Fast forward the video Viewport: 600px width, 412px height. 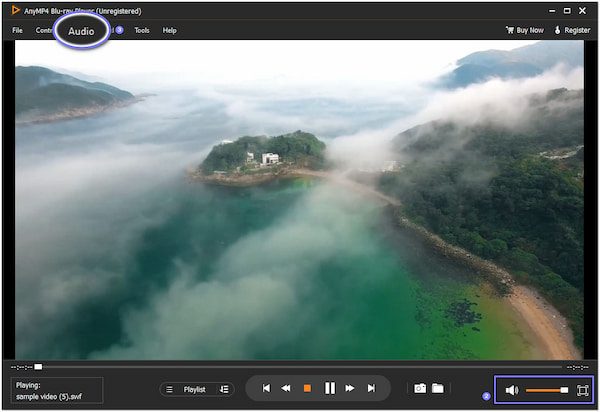[350, 388]
